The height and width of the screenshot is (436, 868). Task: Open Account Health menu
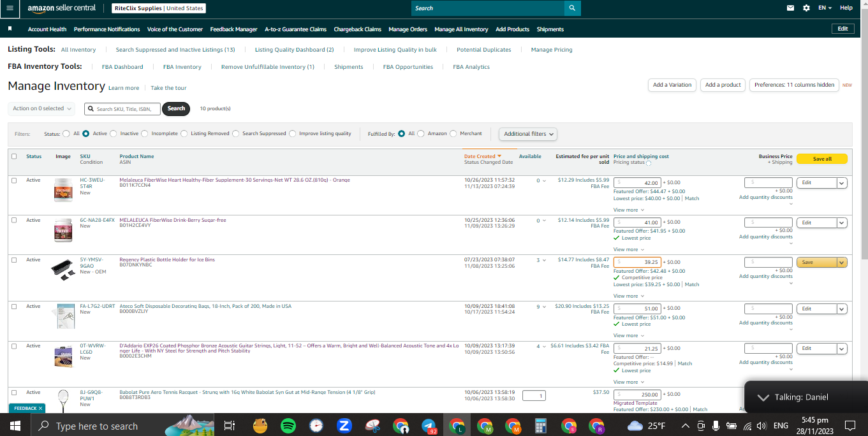pyautogui.click(x=47, y=29)
